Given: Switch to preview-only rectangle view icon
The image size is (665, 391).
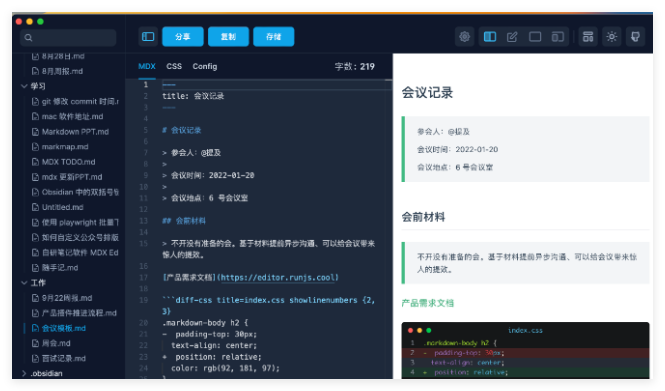Looking at the screenshot, I should [535, 36].
